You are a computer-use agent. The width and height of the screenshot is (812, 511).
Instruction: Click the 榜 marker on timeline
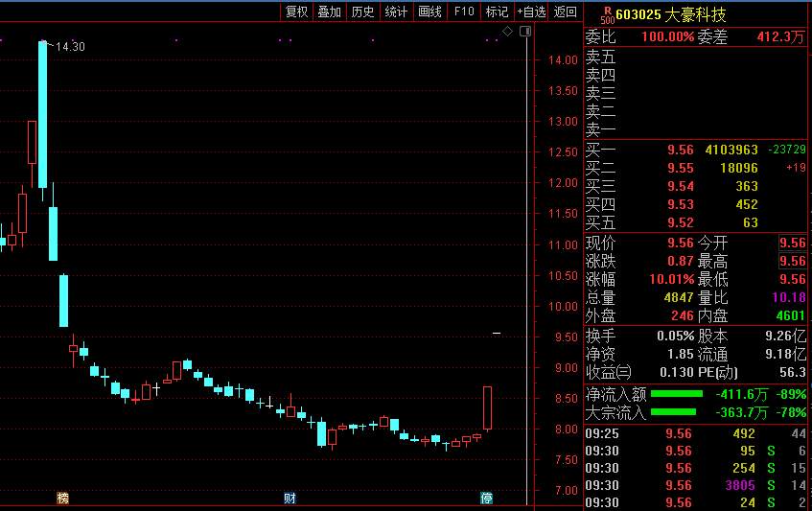[x=62, y=498]
